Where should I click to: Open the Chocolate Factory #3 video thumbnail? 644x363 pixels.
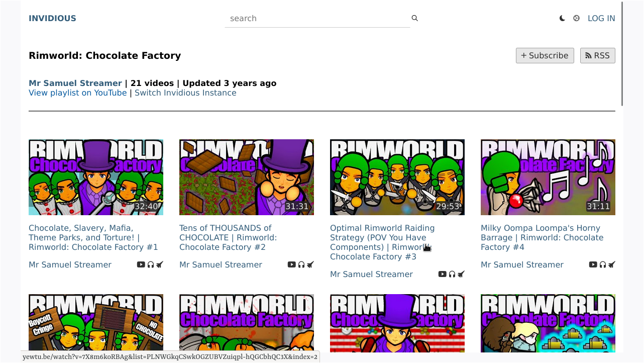[x=397, y=177]
